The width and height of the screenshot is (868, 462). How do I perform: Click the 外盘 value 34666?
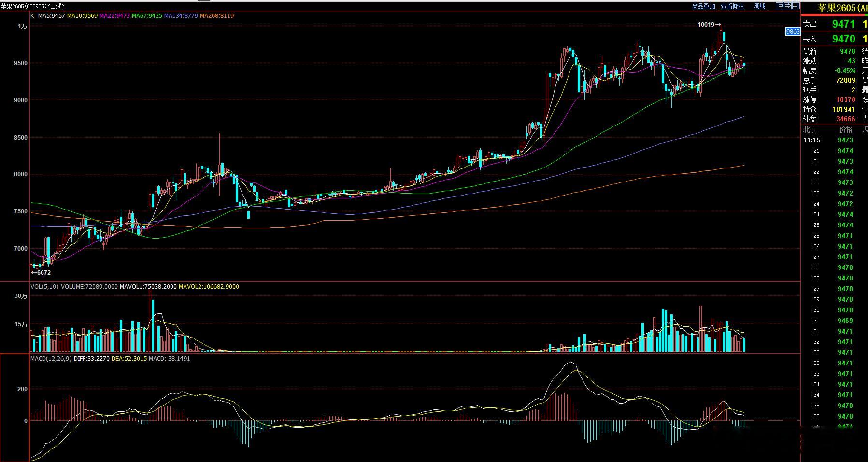click(846, 119)
